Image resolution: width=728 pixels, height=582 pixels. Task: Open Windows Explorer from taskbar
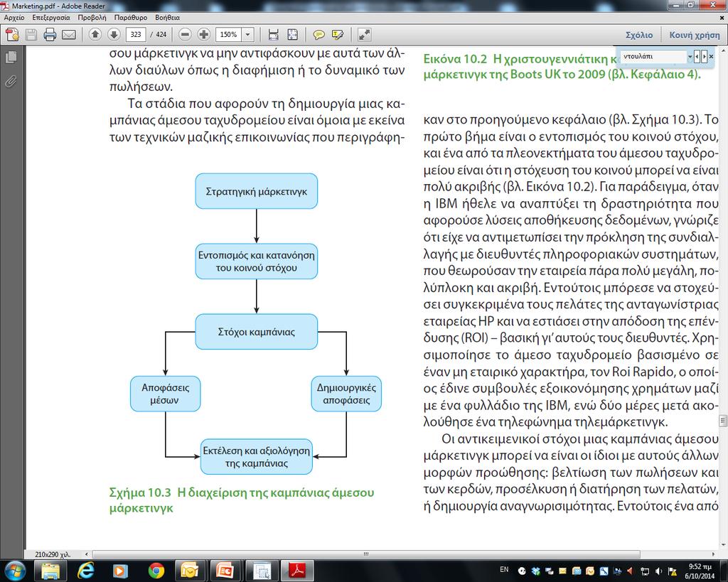[50, 571]
